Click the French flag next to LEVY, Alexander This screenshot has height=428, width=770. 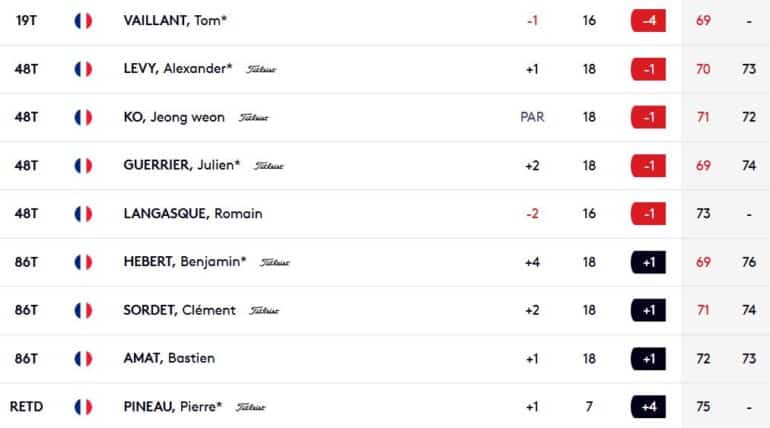tap(83, 69)
